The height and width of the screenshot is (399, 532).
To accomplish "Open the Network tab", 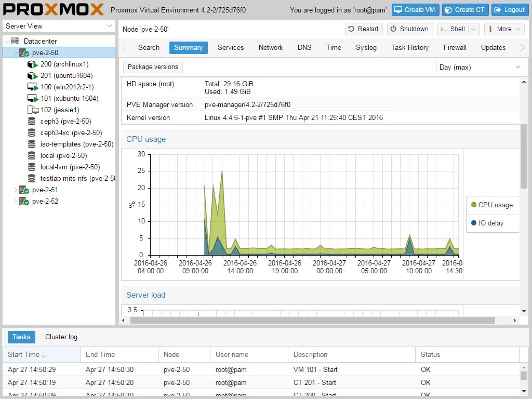I will (271, 47).
